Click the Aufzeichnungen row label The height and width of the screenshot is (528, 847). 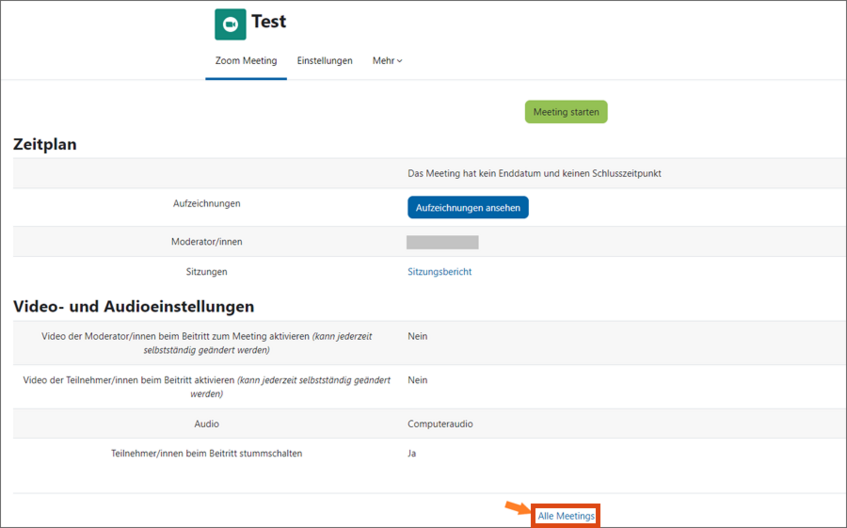[x=206, y=204]
